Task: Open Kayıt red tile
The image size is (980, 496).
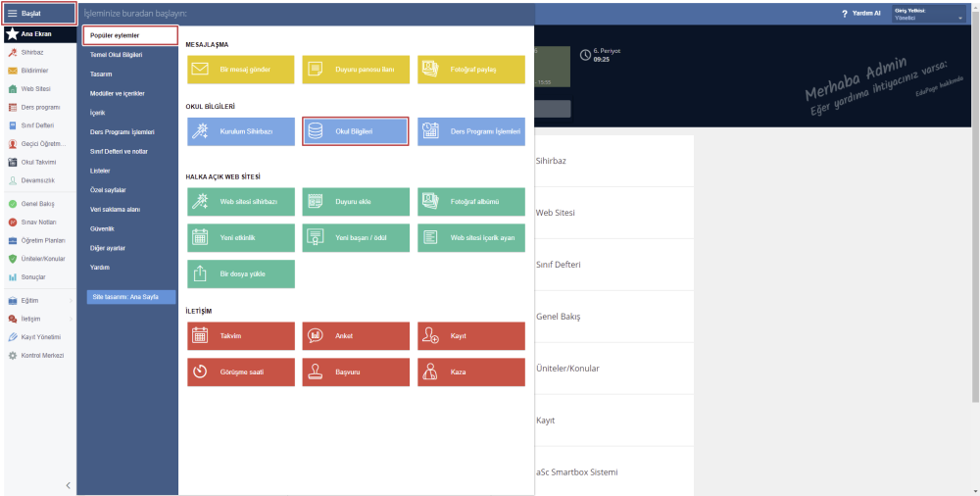Action: tap(471, 336)
